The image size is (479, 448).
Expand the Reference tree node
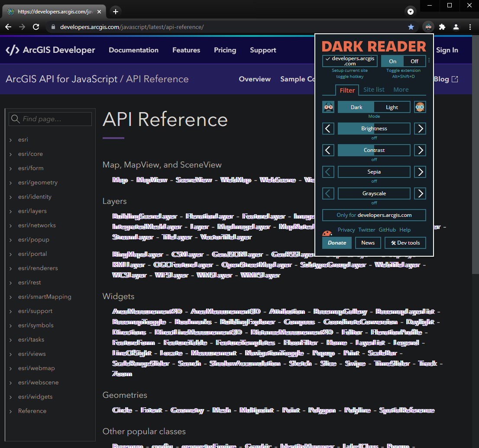(11, 411)
